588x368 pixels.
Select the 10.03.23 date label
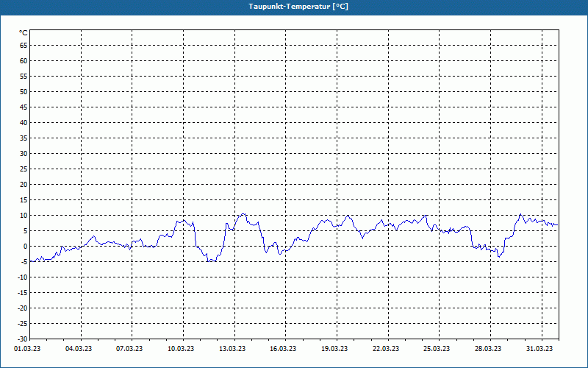(x=181, y=348)
